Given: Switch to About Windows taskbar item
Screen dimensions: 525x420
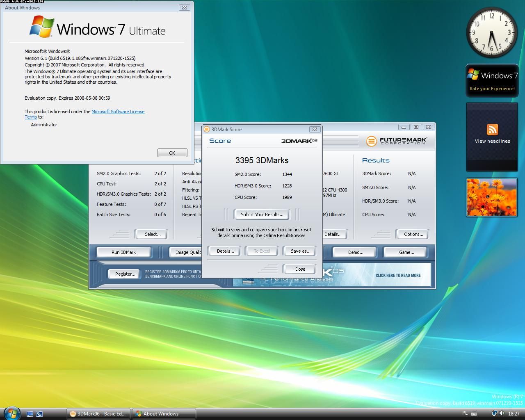Looking at the screenshot, I should coord(164,414).
